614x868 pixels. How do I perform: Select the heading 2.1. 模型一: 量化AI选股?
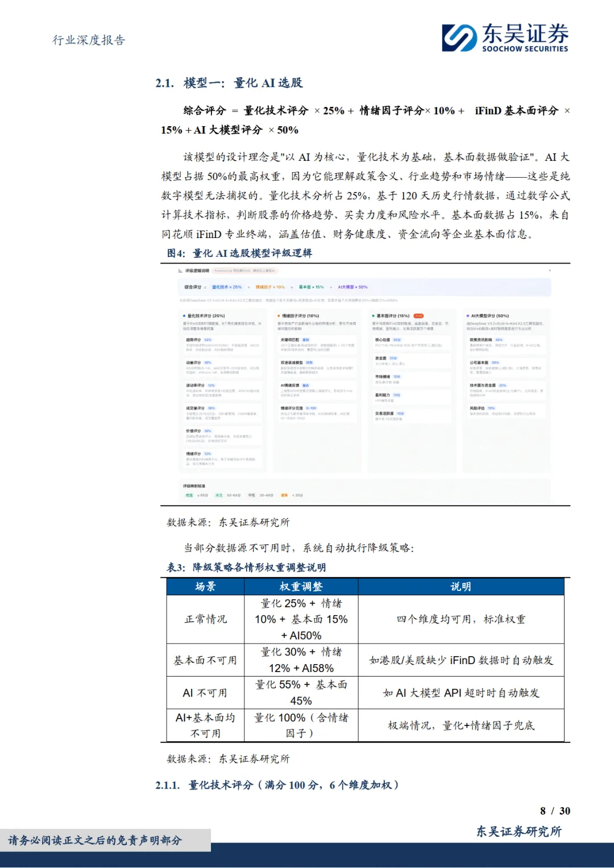pos(229,83)
